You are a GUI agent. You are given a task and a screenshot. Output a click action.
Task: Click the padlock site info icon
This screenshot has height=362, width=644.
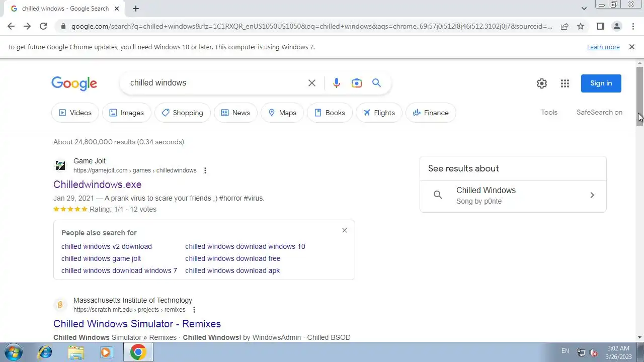coord(62,26)
